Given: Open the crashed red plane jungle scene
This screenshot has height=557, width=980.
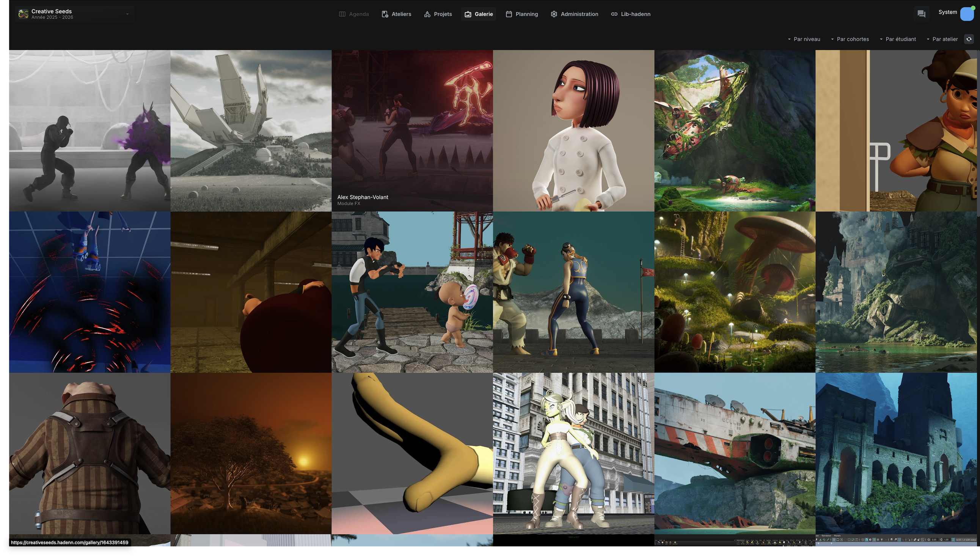Looking at the screenshot, I should pyautogui.click(x=735, y=131).
